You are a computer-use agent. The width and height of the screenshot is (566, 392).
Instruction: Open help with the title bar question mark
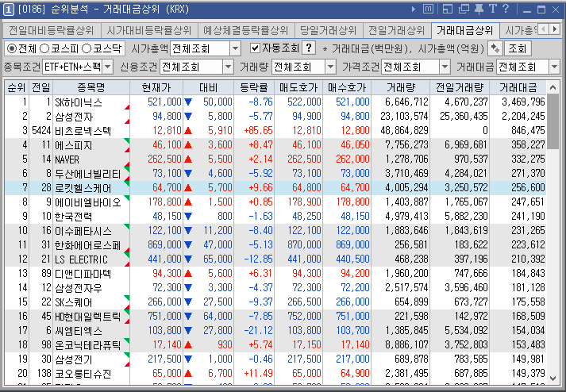coord(506,9)
